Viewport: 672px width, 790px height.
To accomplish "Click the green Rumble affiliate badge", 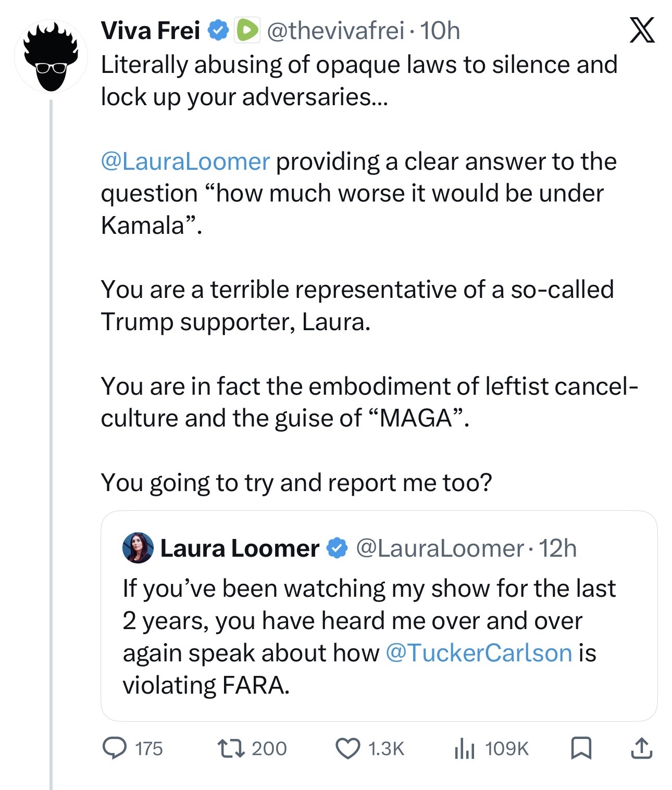I will (x=247, y=30).
